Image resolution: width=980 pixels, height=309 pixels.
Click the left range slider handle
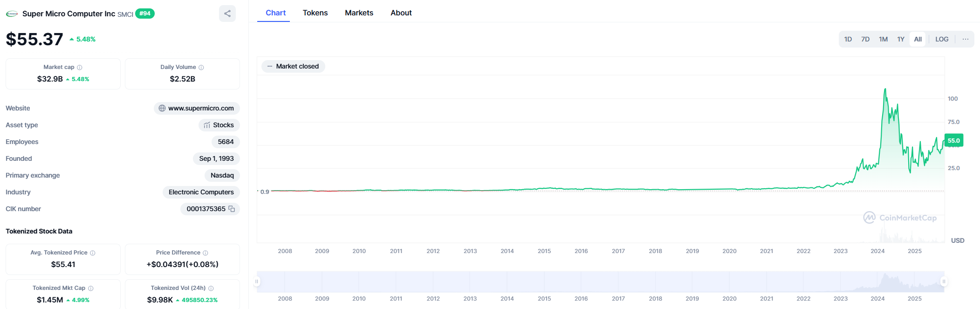[257, 282]
